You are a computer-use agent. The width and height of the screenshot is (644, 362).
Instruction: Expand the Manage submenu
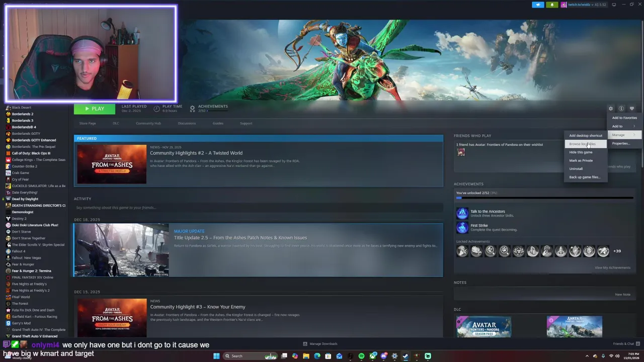pyautogui.click(x=624, y=135)
